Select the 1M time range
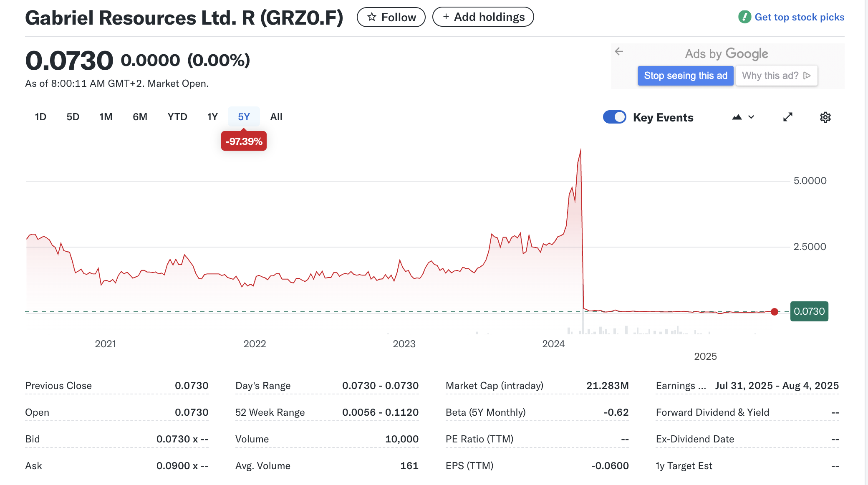The width and height of the screenshot is (868, 485). coord(106,117)
